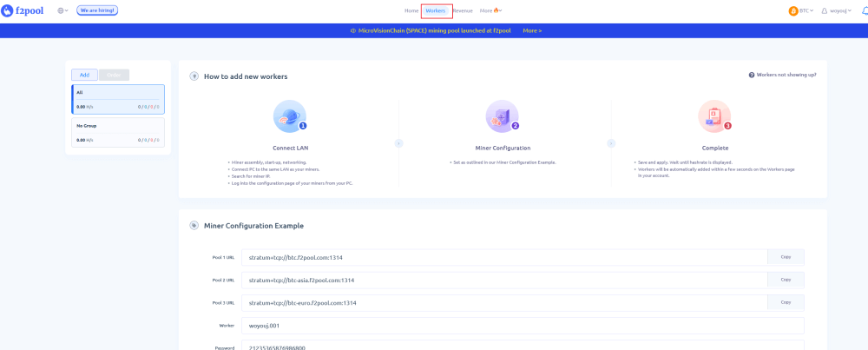Click the Miner Configuration step icon
Screen dimensions: 868x350
[x=503, y=116]
